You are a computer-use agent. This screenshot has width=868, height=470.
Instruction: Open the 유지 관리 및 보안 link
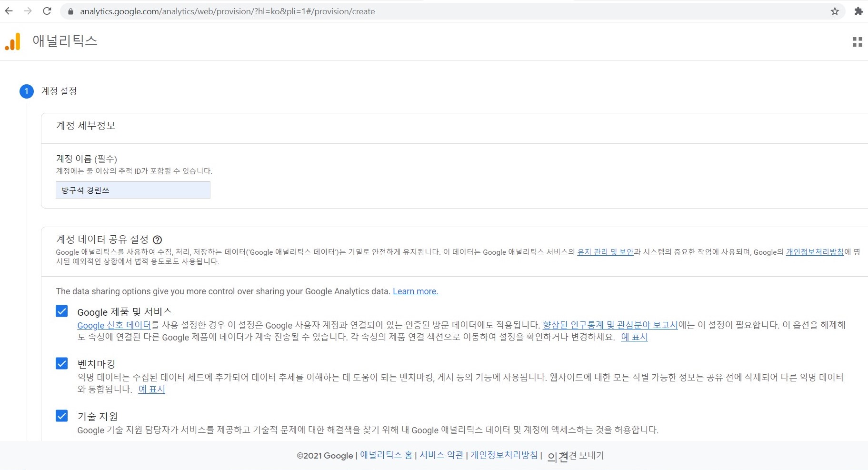tap(605, 252)
